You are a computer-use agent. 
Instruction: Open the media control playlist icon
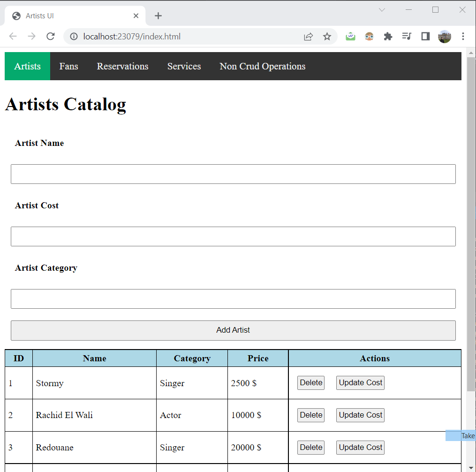407,37
